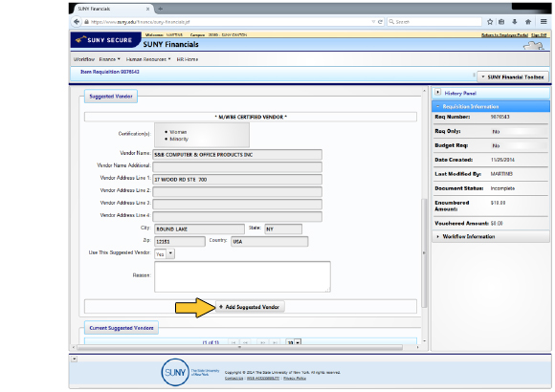Screen dimensions: 555x392
Task: Click the Contact Us footer link
Action: tap(234, 379)
